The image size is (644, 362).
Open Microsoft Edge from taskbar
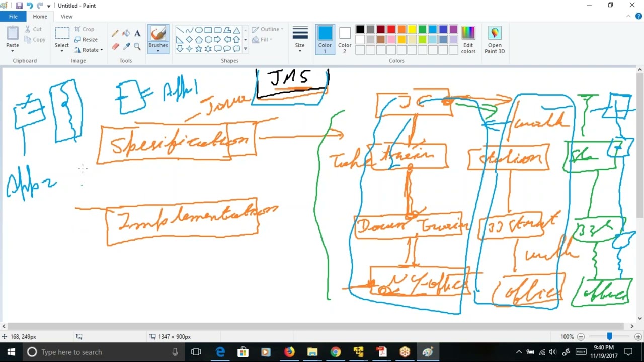(220, 352)
